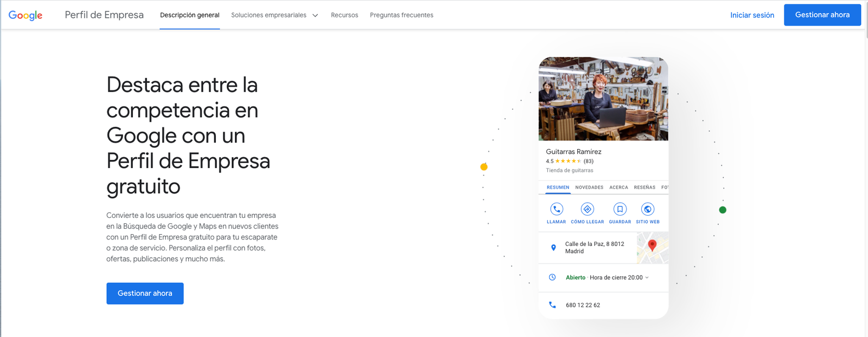Click the phone icon beside 680 12 22 62
868x337 pixels.
pos(552,305)
